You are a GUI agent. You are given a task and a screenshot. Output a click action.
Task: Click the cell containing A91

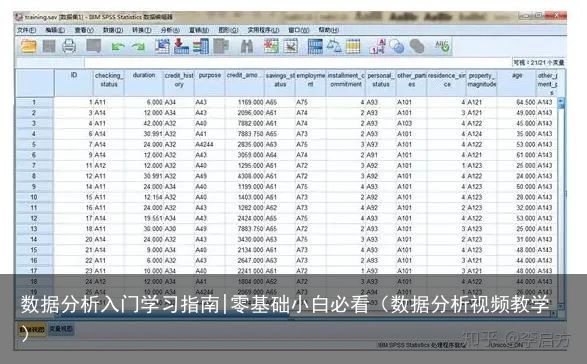point(381,155)
